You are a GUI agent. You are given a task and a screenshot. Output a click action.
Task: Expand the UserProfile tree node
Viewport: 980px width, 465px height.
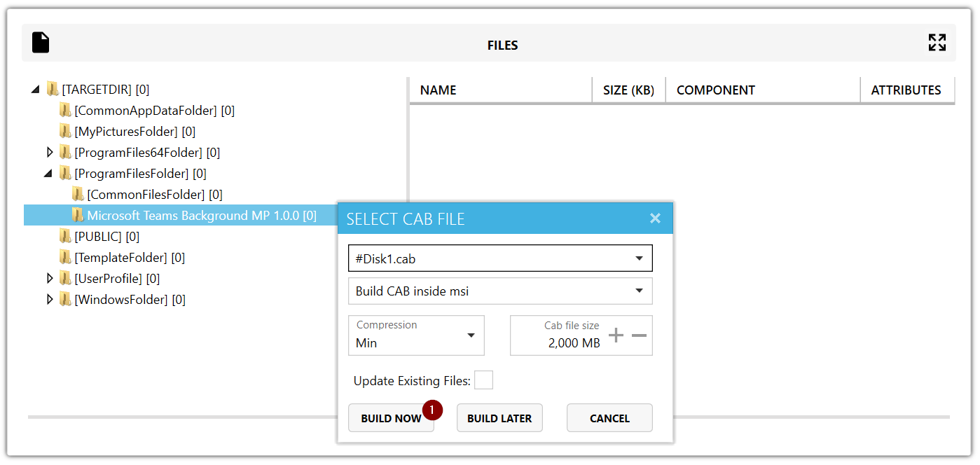click(49, 278)
